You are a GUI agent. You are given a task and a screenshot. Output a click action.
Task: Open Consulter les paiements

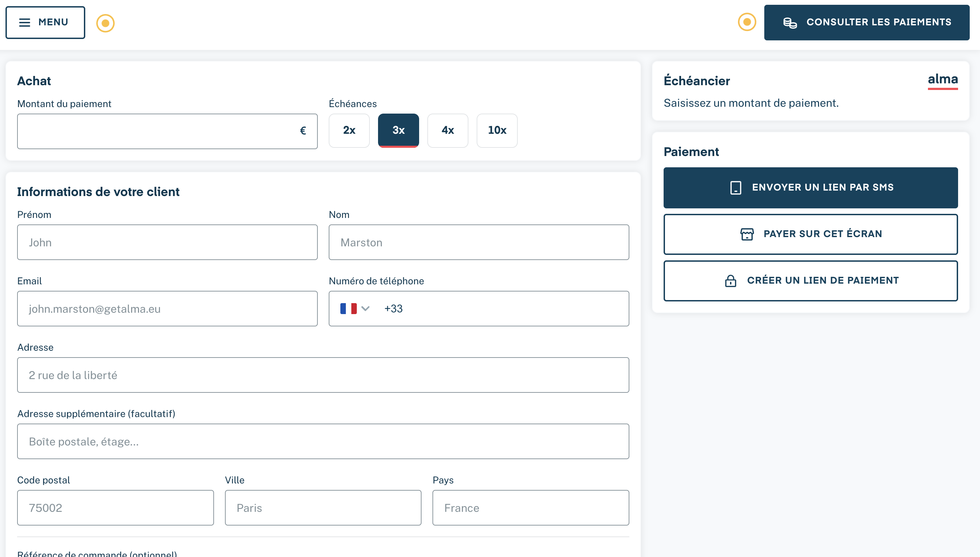point(867,22)
